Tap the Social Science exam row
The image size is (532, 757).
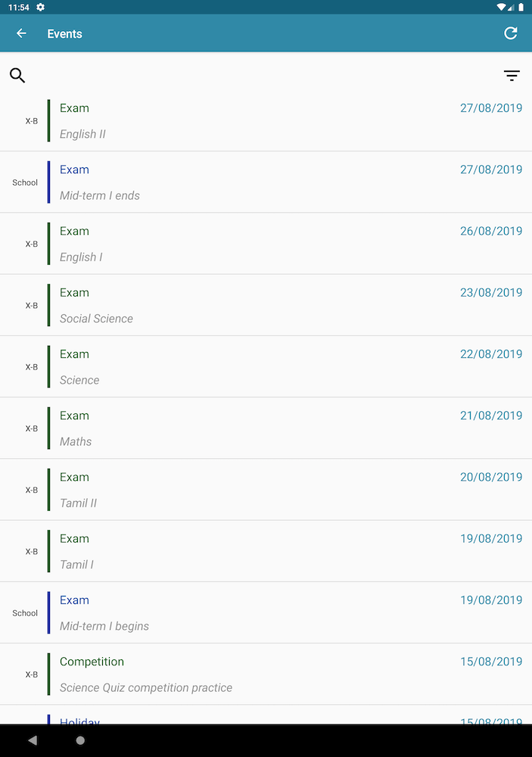266,305
